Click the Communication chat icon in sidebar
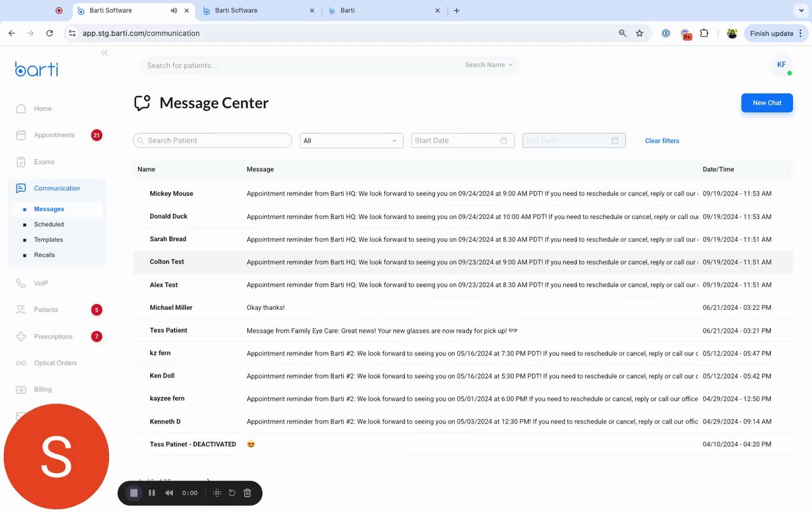 [21, 189]
